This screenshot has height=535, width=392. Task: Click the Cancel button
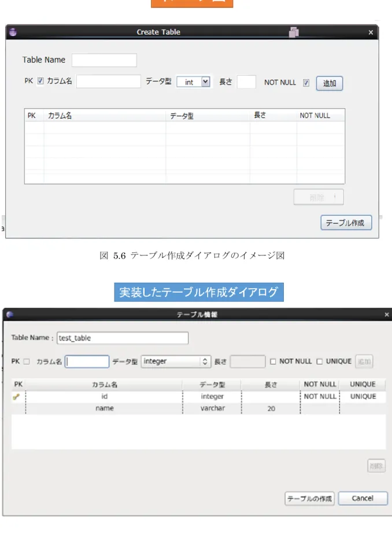(363, 498)
